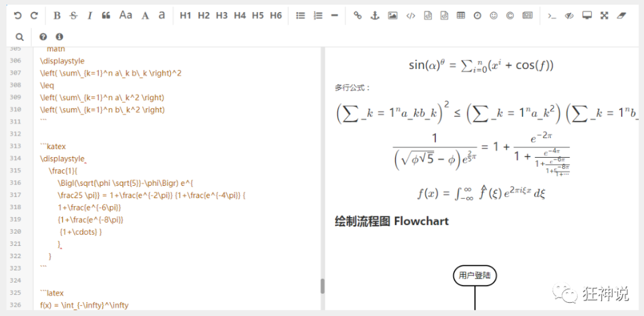Insert H4 heading
644x316 pixels.
click(x=240, y=16)
